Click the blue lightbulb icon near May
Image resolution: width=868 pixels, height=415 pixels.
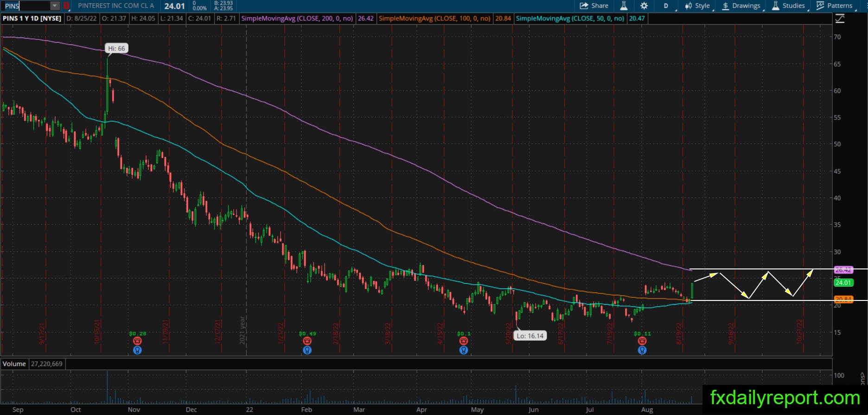click(x=463, y=350)
